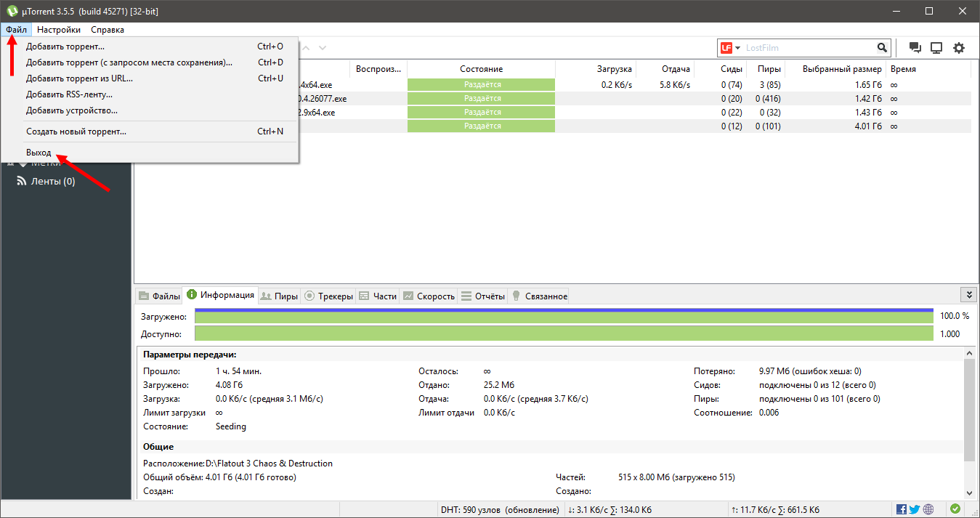The height and width of the screenshot is (518, 980).
Task: Click the Доступно availability bar
Action: (x=564, y=334)
